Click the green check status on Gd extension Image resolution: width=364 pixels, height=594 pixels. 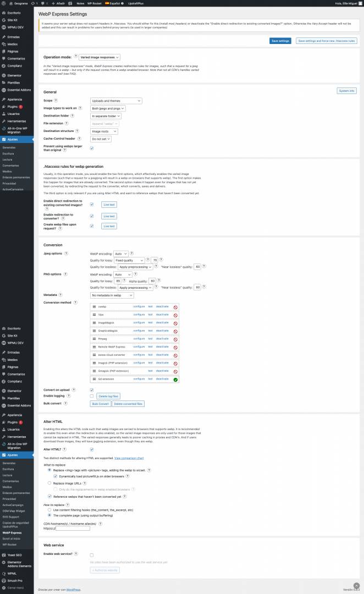click(x=175, y=380)
